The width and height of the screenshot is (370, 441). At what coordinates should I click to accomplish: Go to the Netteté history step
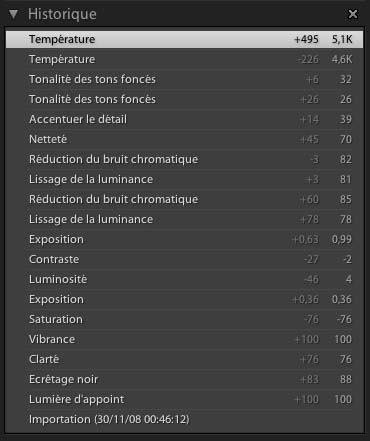coord(185,139)
